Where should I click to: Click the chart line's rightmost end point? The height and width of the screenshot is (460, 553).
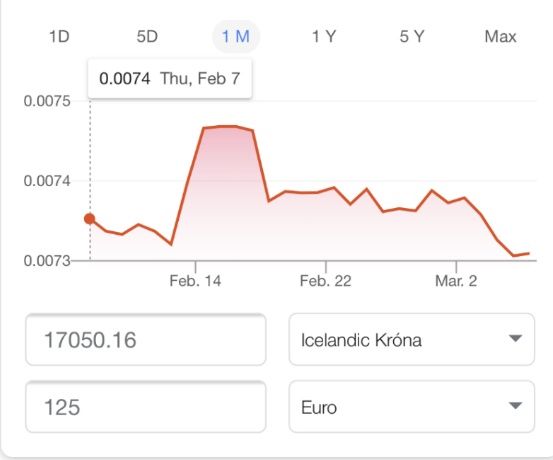(x=528, y=253)
